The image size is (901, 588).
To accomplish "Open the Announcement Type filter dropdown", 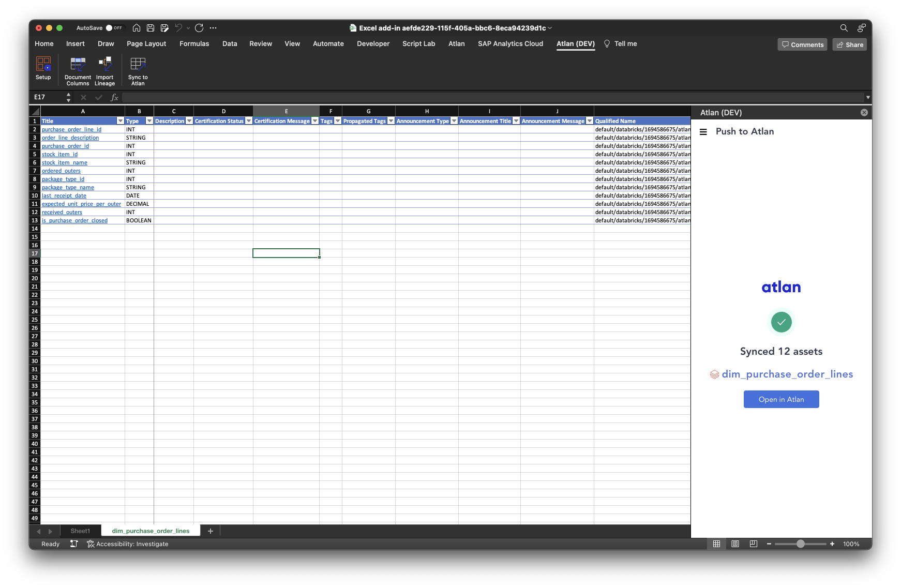I will 454,121.
